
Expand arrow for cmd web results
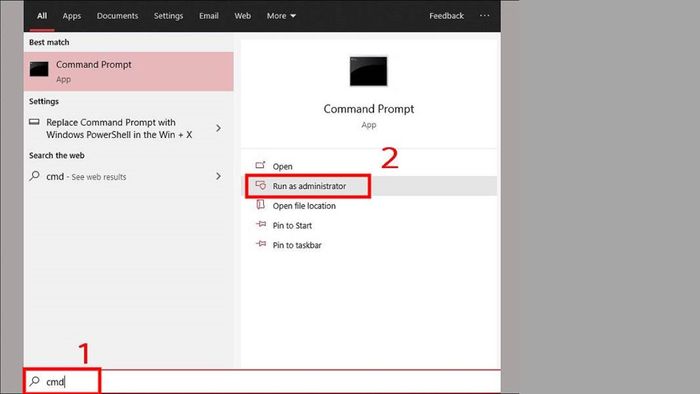click(x=218, y=176)
